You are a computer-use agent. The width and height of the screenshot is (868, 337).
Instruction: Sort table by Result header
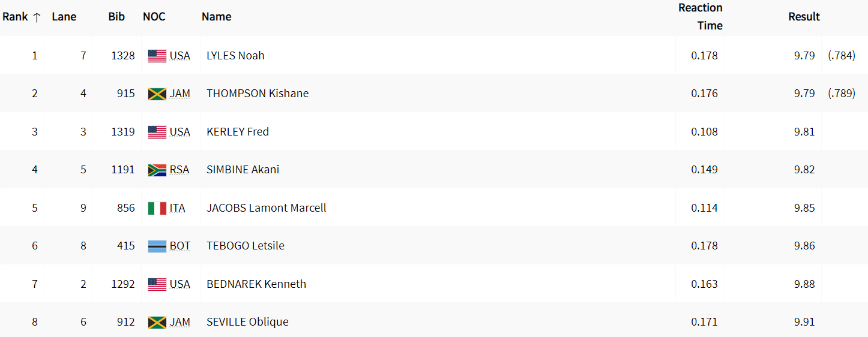click(x=804, y=17)
